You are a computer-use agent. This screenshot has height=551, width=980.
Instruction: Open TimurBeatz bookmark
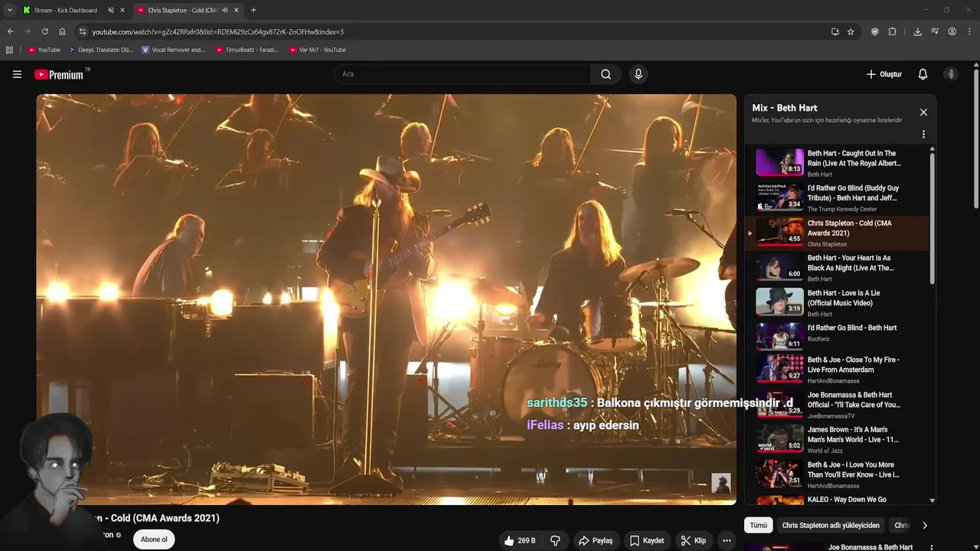pos(247,50)
